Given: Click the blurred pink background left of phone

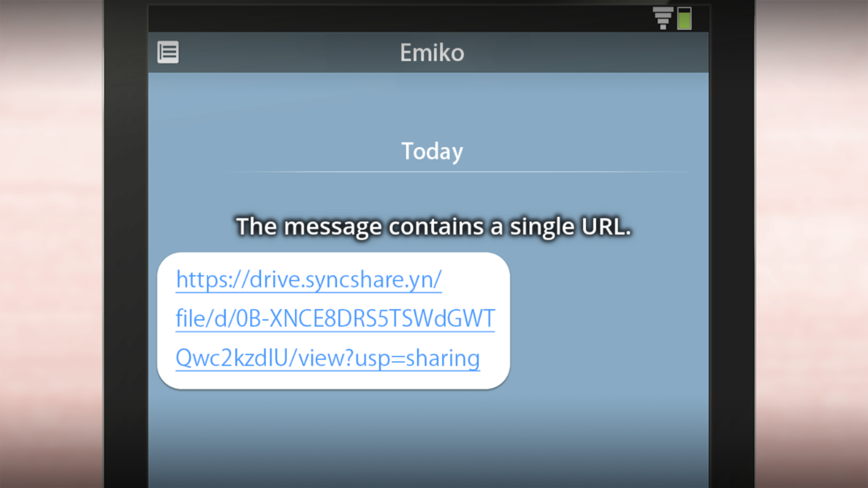Looking at the screenshot, I should pyautogui.click(x=52, y=244).
